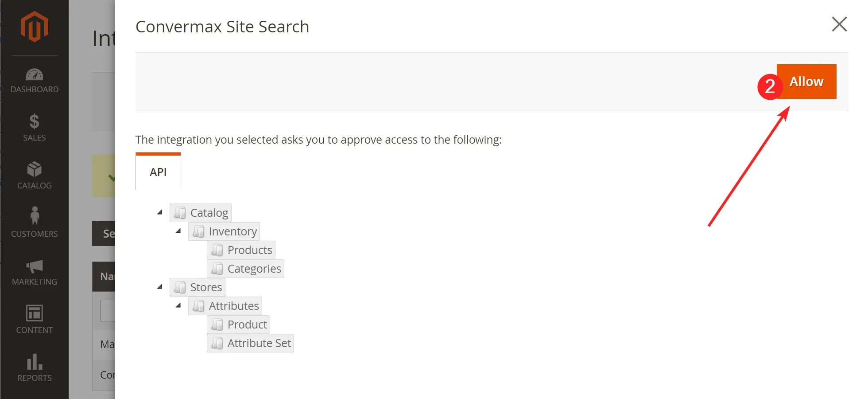Screen dimensions: 868x399
Task: Open the Catalog box icon
Action: pyautogui.click(x=34, y=169)
